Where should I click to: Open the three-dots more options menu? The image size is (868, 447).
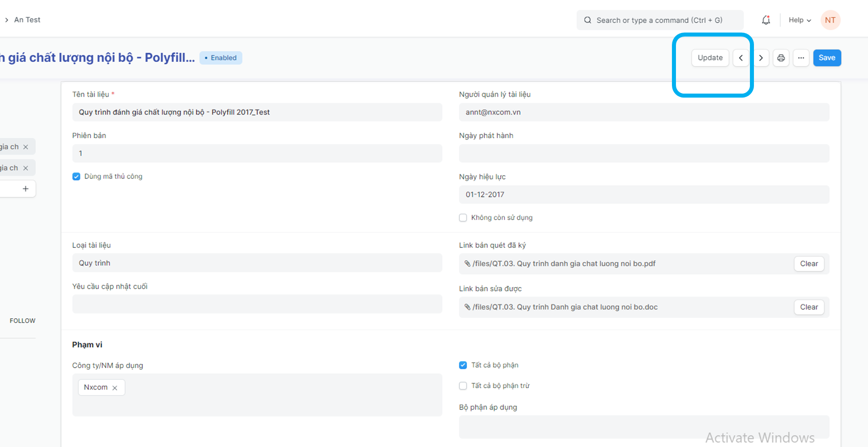(801, 58)
